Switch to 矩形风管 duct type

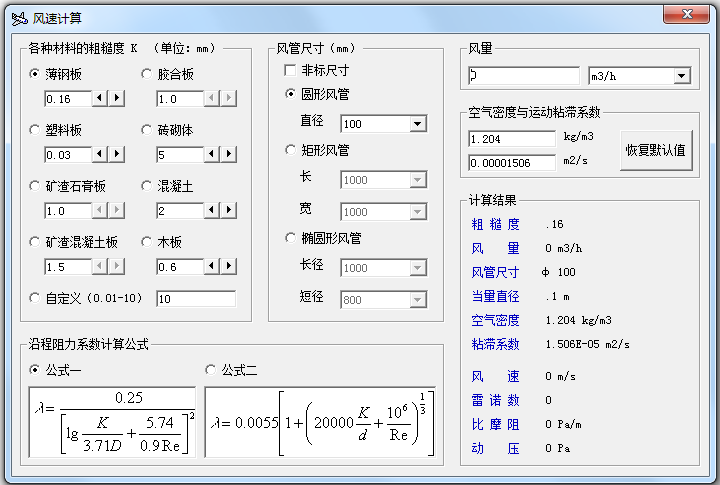click(x=290, y=150)
